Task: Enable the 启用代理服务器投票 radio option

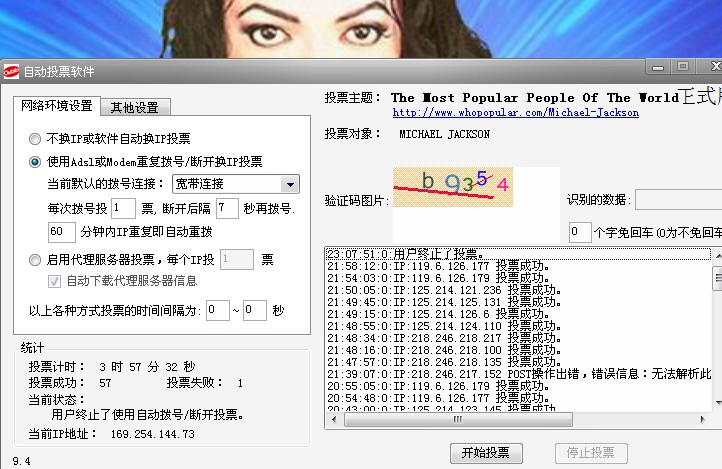Action: click(x=36, y=260)
